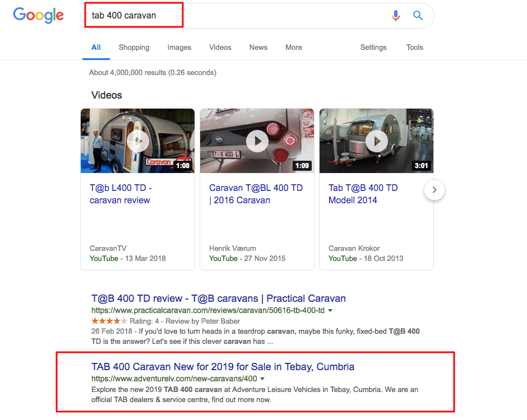Click 'About 4,000,000 results' stats text
Viewport: 527px width, 420px height.
(x=152, y=72)
